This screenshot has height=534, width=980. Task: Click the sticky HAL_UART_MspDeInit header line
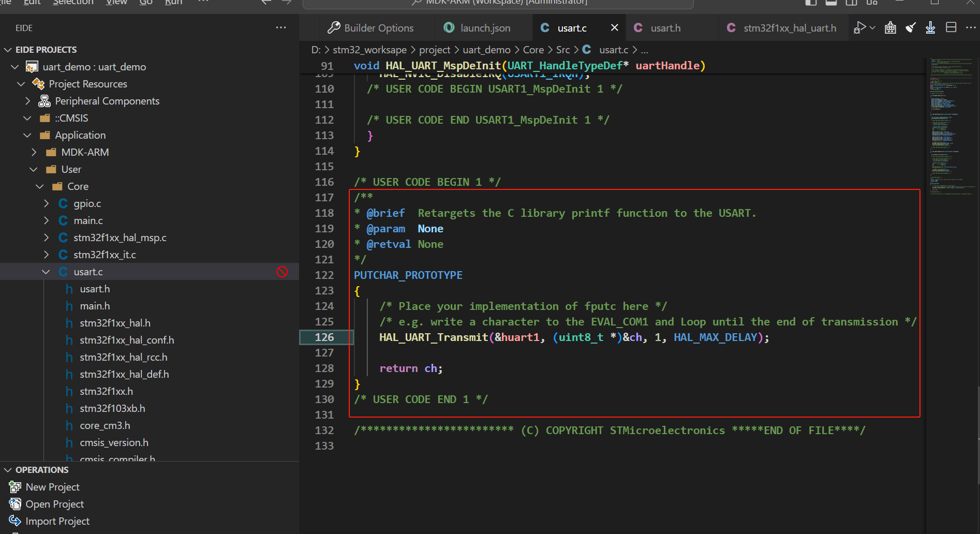(530, 66)
